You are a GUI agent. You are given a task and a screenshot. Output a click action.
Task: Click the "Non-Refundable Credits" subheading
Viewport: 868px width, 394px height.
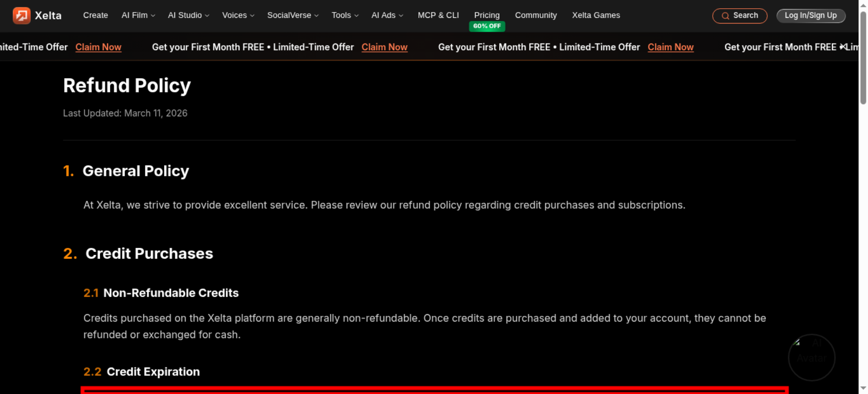coord(171,293)
